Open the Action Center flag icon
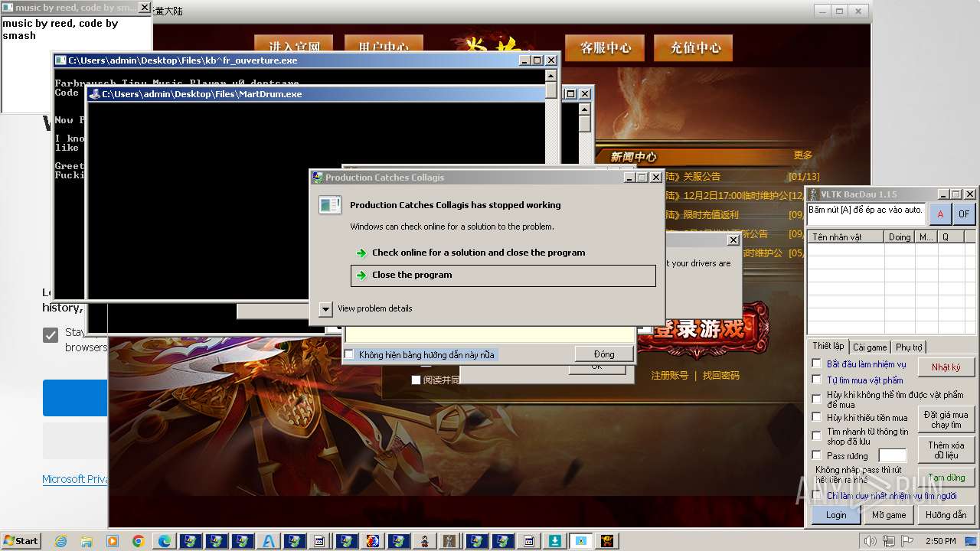This screenshot has height=551, width=980. pos(906,541)
